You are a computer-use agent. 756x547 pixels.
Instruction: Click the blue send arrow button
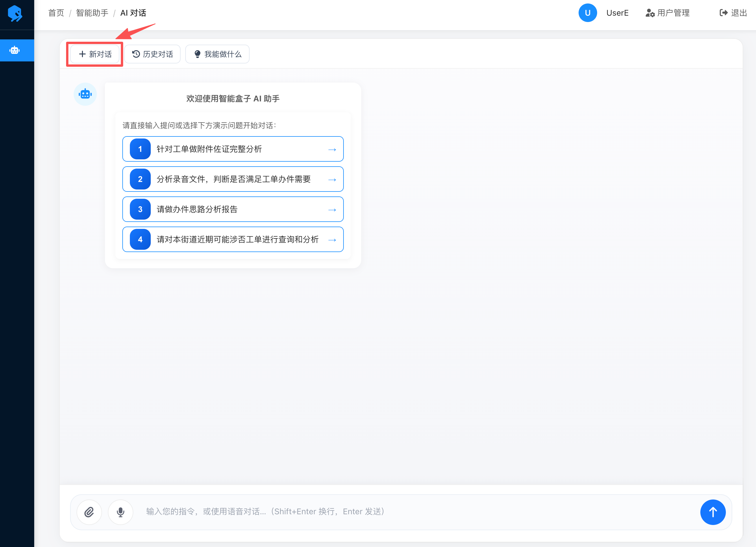pyautogui.click(x=713, y=512)
